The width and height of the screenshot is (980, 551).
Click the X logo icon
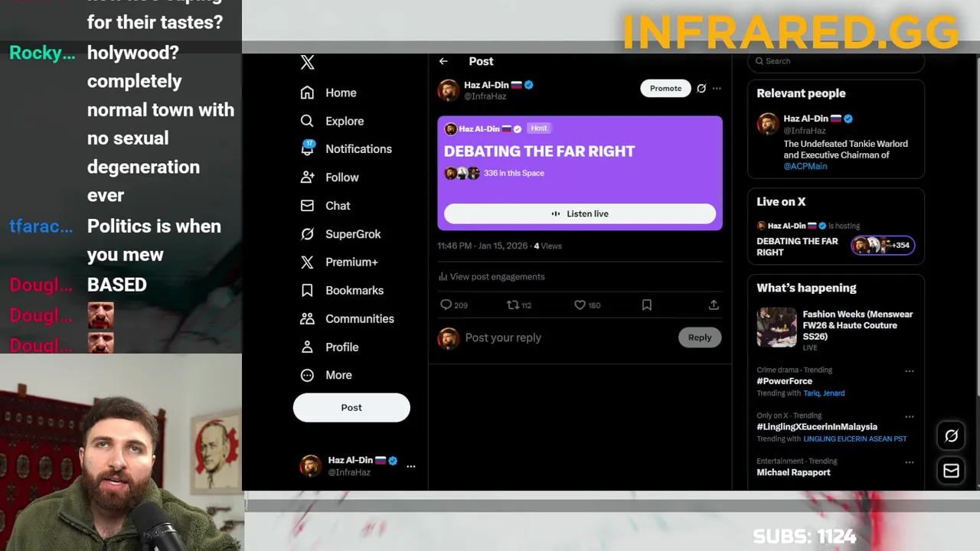(x=307, y=63)
